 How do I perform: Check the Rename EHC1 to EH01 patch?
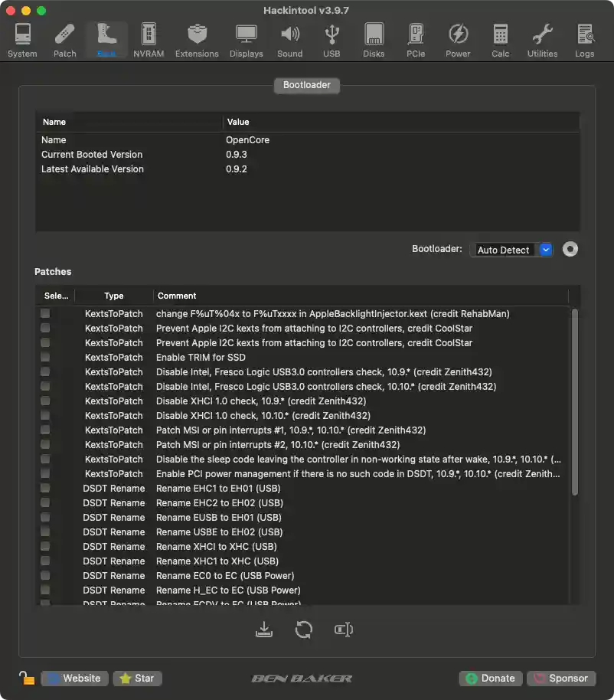(46, 489)
